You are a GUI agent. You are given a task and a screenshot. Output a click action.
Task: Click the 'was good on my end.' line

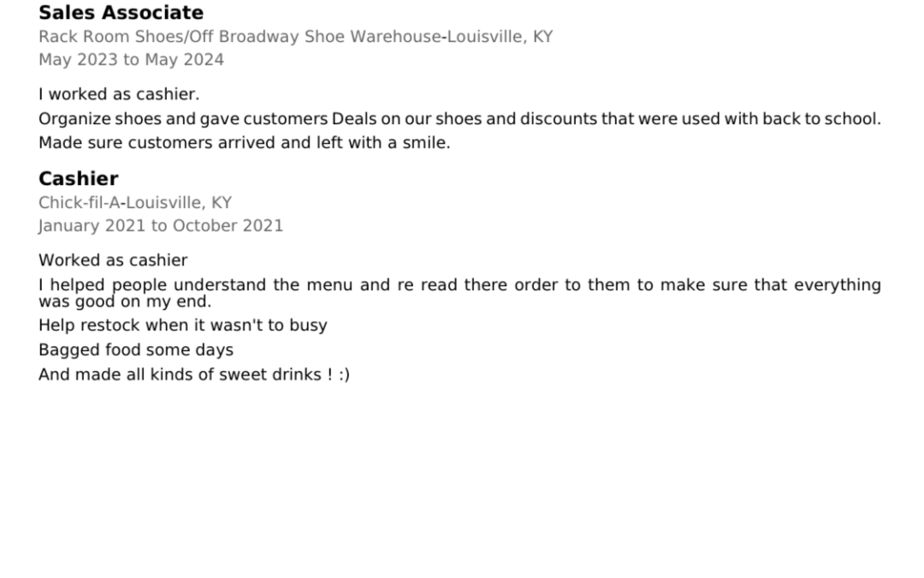click(x=124, y=301)
